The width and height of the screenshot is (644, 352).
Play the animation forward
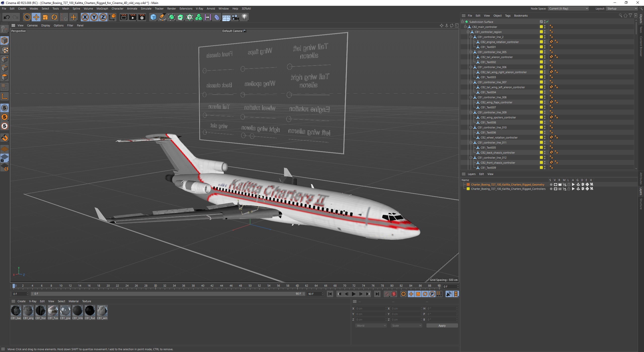353,294
